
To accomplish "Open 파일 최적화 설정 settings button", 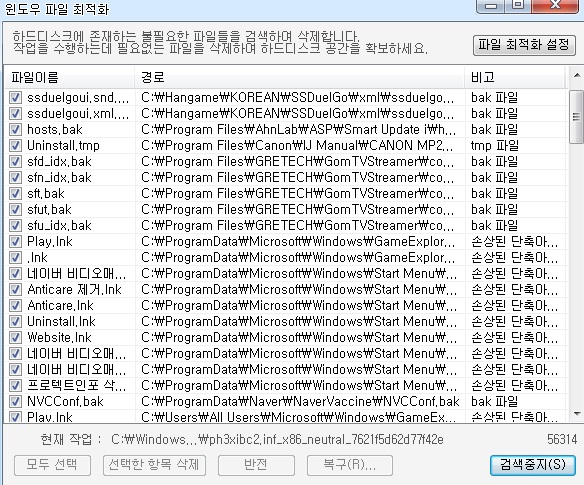I will pos(524,45).
